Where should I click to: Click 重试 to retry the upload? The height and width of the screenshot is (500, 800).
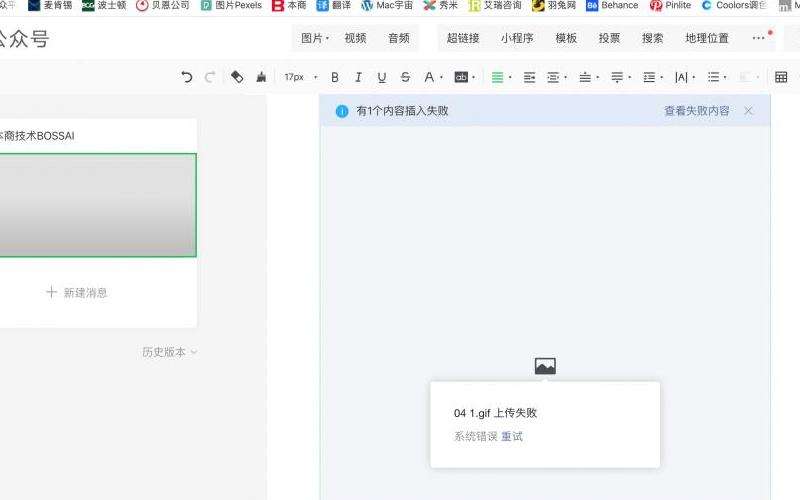512,436
